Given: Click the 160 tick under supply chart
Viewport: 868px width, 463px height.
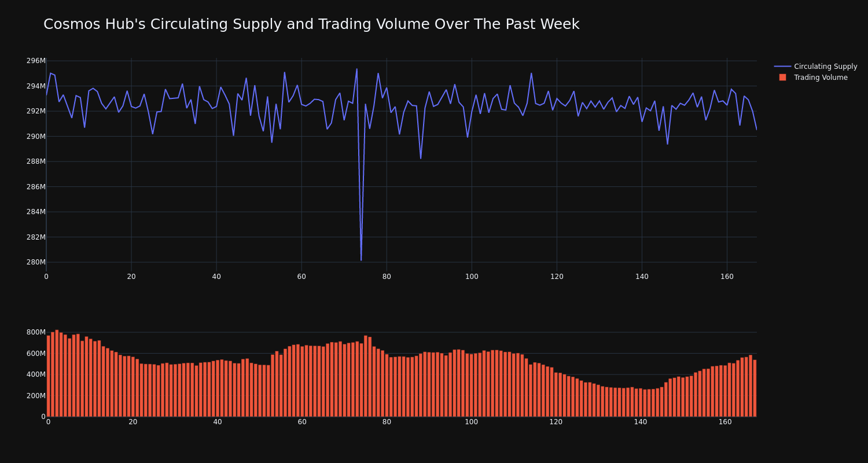Looking at the screenshot, I should [727, 277].
